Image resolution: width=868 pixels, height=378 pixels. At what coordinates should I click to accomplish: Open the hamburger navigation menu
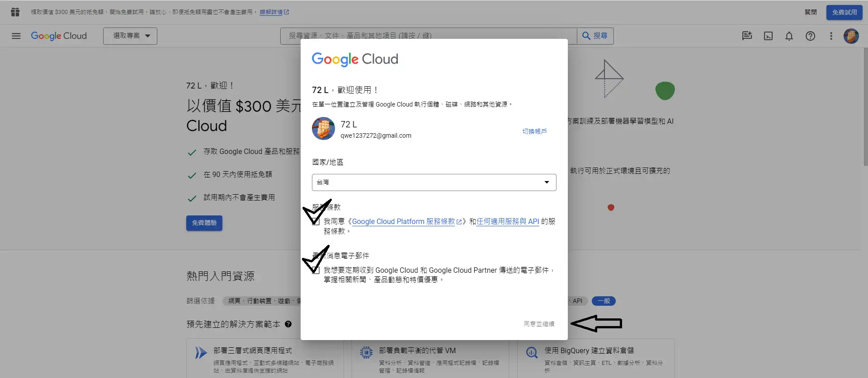16,36
